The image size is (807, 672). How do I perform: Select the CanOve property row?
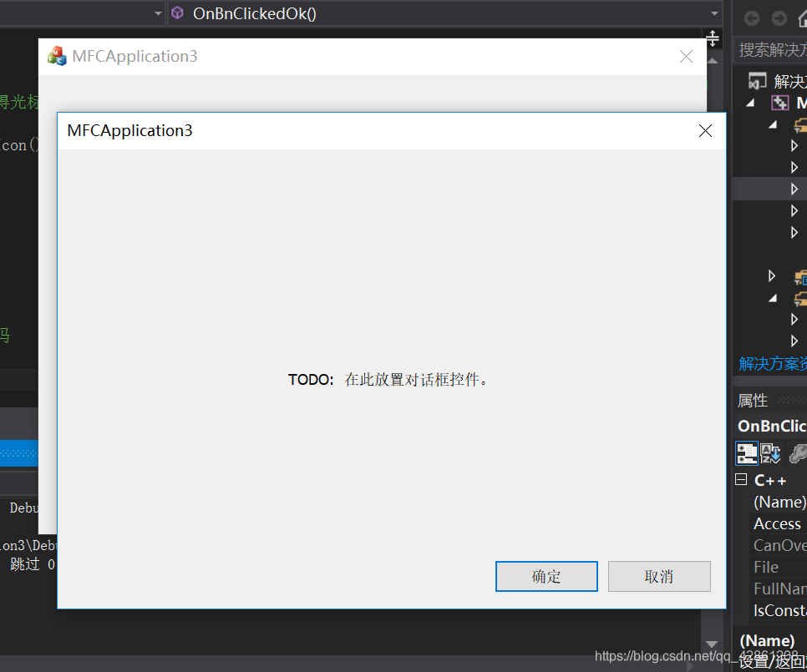[779, 545]
